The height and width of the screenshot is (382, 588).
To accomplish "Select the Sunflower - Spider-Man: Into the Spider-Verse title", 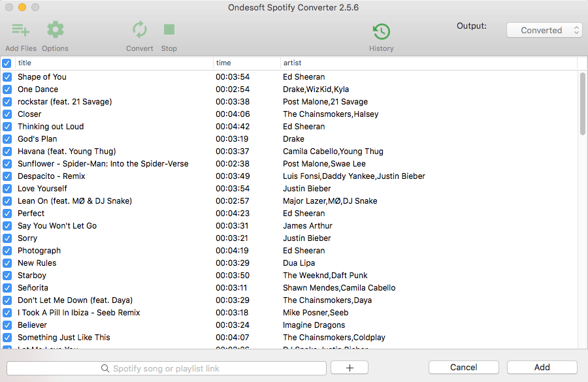I will (x=103, y=164).
